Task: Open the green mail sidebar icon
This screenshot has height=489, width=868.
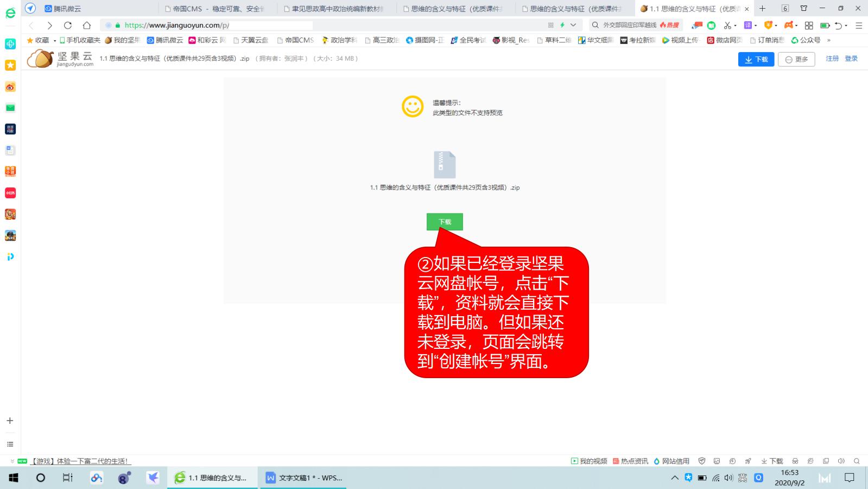Action: click(10, 108)
